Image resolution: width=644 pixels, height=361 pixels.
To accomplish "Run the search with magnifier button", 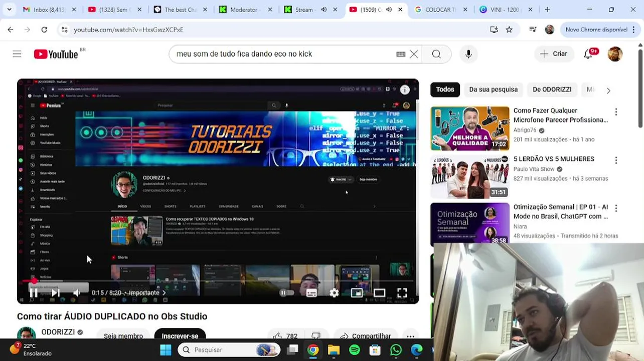I will click(436, 54).
